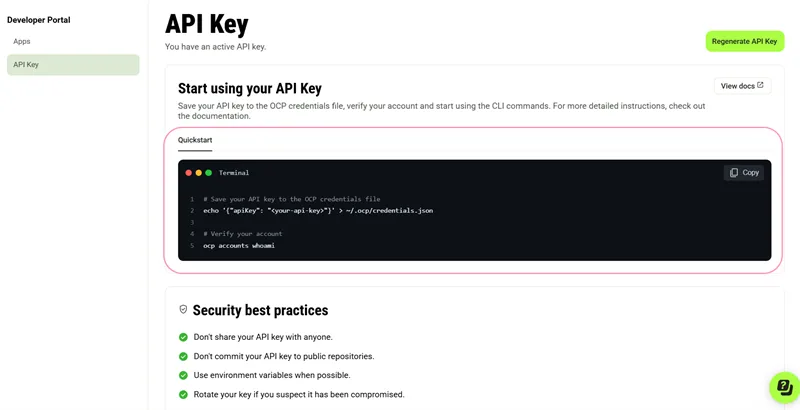Click the Developer Portal heading
The image size is (800, 410).
coord(39,20)
